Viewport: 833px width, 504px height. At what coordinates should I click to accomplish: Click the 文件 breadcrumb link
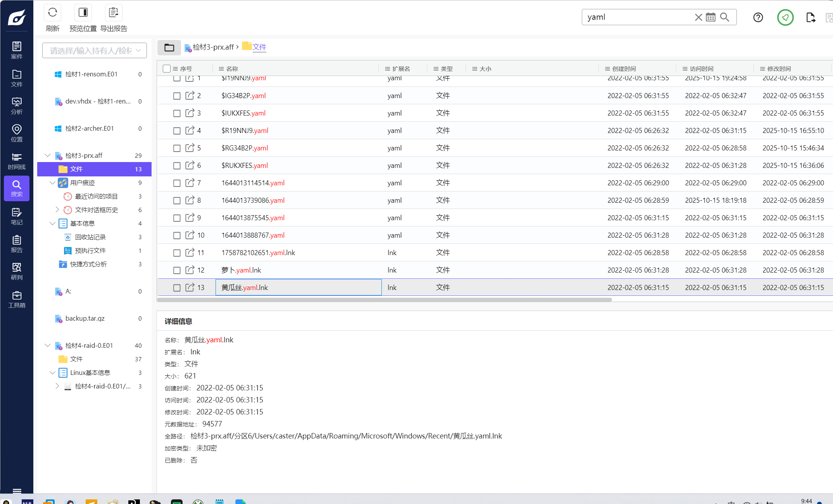259,47
